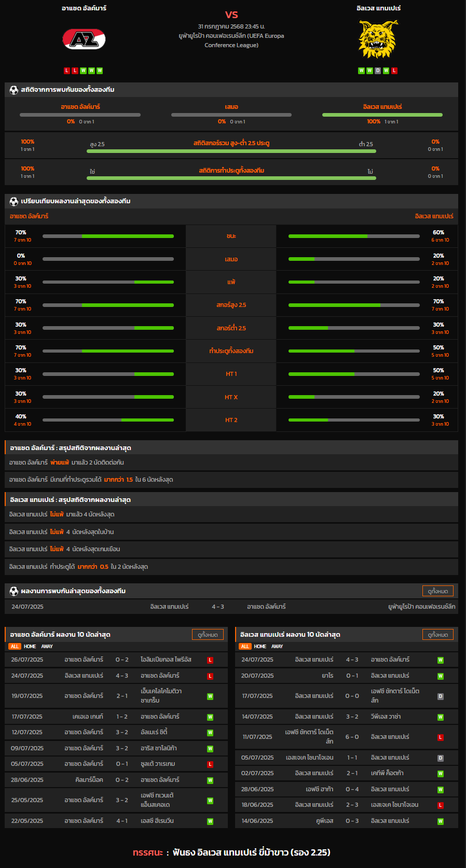Open full list button in head-to-head results section
Screen dimensions: 466x868
pos(438,591)
